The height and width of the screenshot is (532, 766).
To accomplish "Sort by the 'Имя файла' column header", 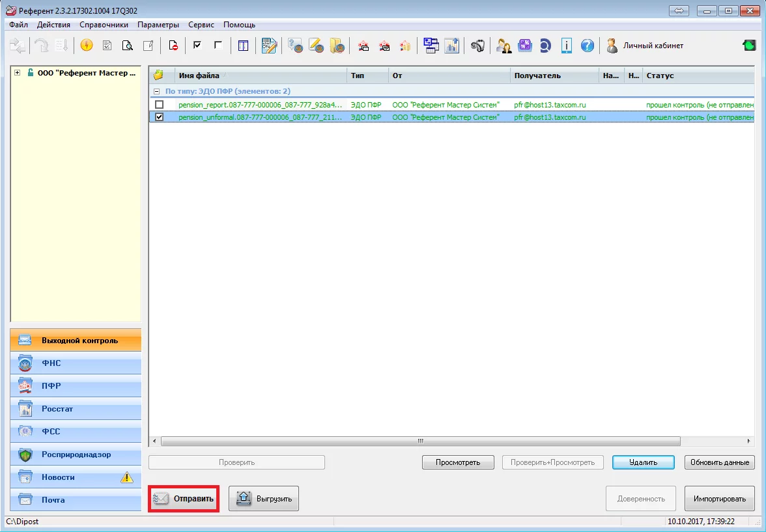I will tap(261, 76).
